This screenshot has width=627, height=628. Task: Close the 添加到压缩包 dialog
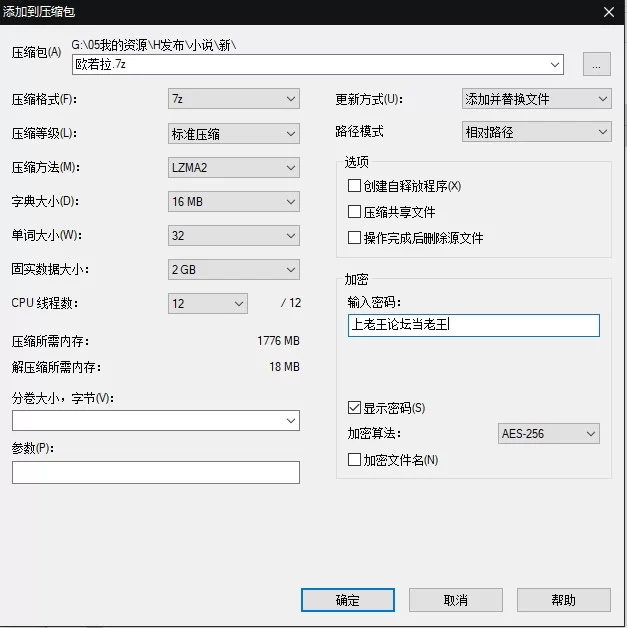tap(609, 12)
